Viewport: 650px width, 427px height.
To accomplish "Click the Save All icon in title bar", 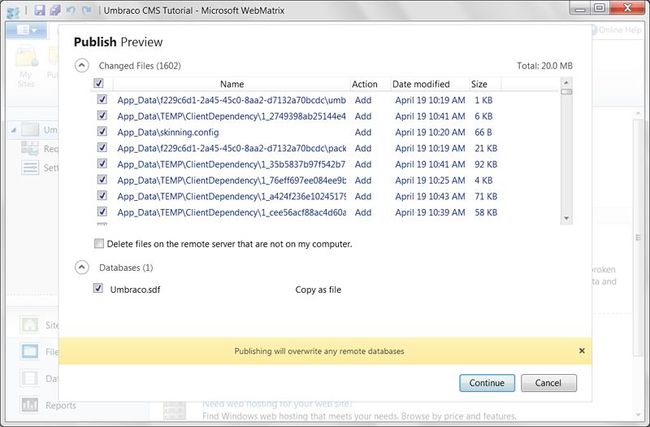I will tap(55, 10).
